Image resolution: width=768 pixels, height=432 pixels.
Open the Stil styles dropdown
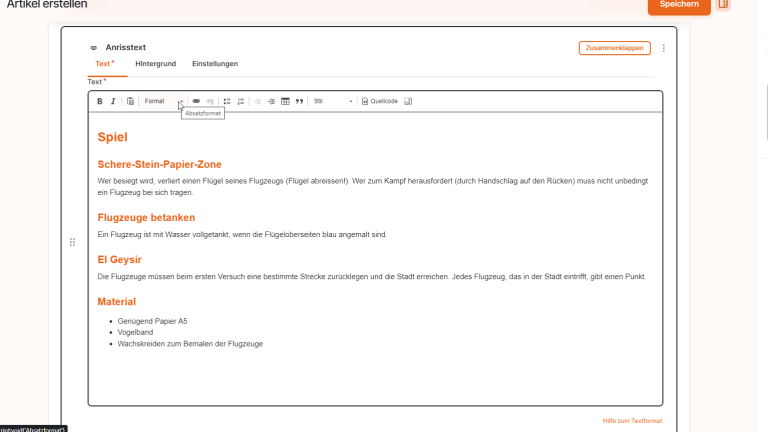(333, 101)
